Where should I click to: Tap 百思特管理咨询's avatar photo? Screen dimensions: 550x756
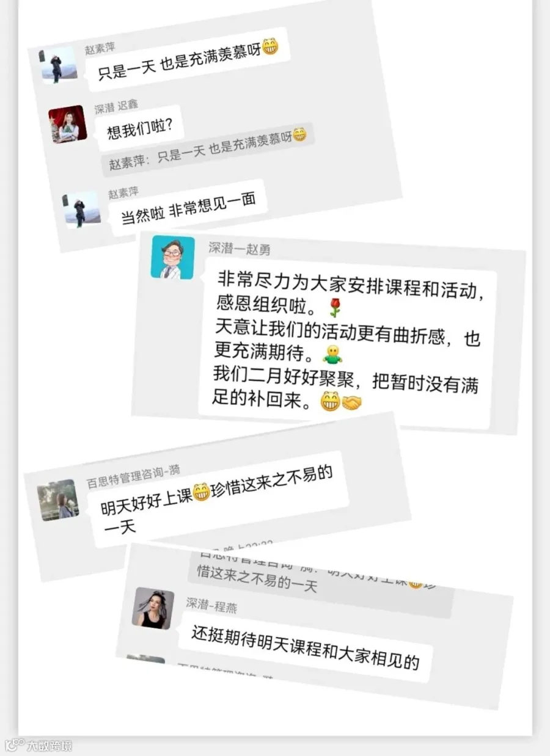58,500
